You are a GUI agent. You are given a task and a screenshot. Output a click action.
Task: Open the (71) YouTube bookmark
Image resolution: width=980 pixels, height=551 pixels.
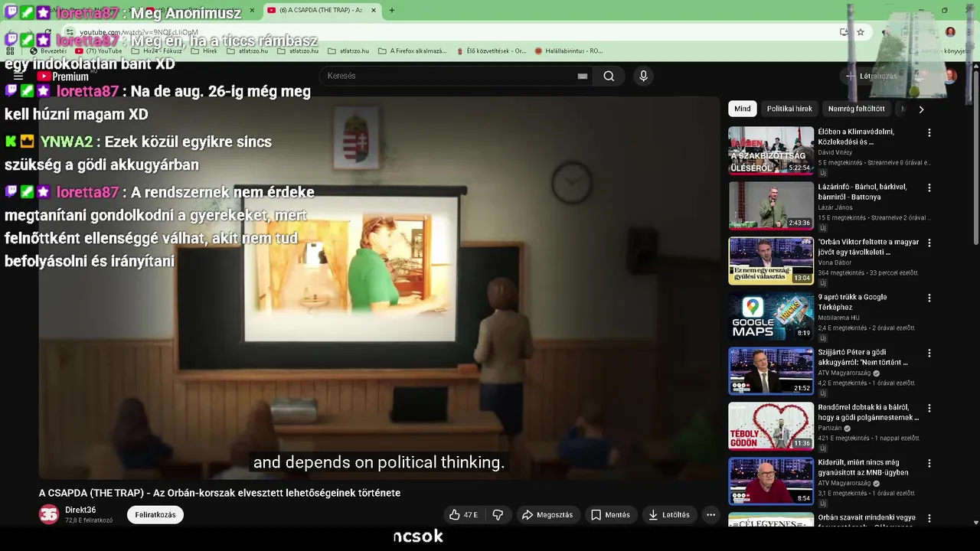point(99,51)
